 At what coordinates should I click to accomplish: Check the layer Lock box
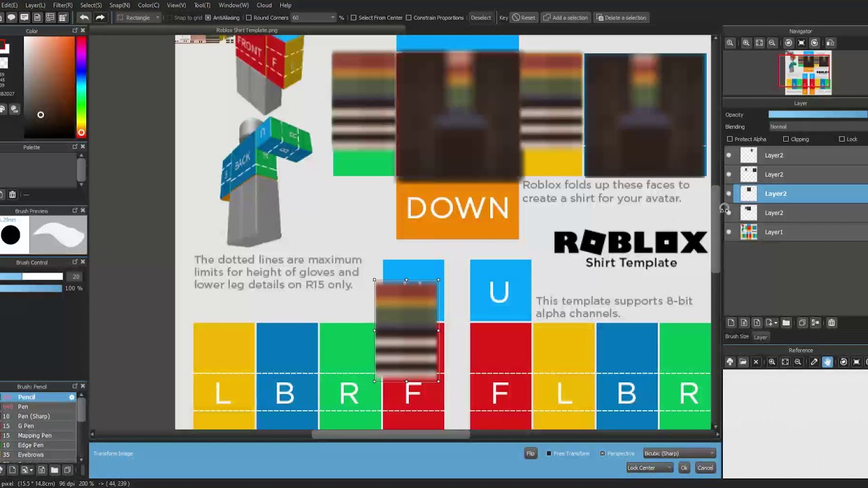(x=842, y=139)
